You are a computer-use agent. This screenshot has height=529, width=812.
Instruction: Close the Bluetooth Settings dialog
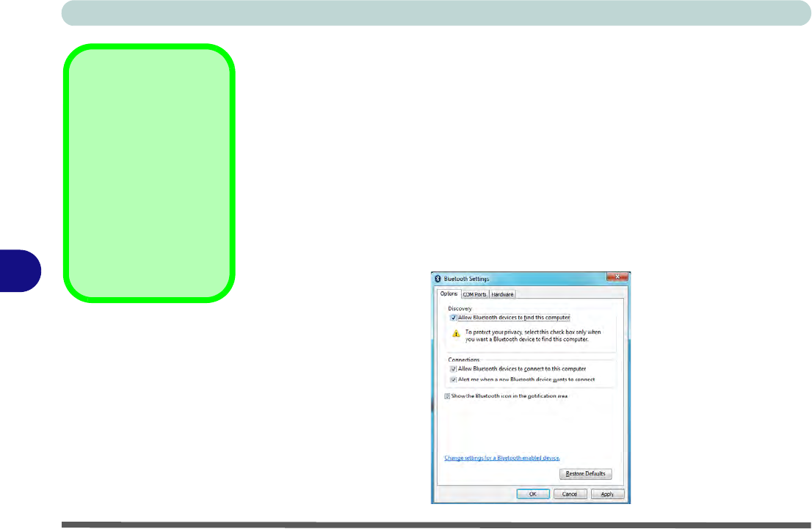617,277
